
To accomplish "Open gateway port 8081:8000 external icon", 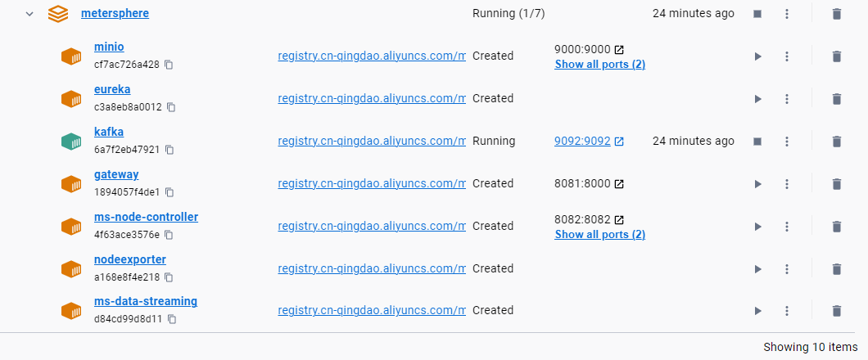I will point(619,183).
